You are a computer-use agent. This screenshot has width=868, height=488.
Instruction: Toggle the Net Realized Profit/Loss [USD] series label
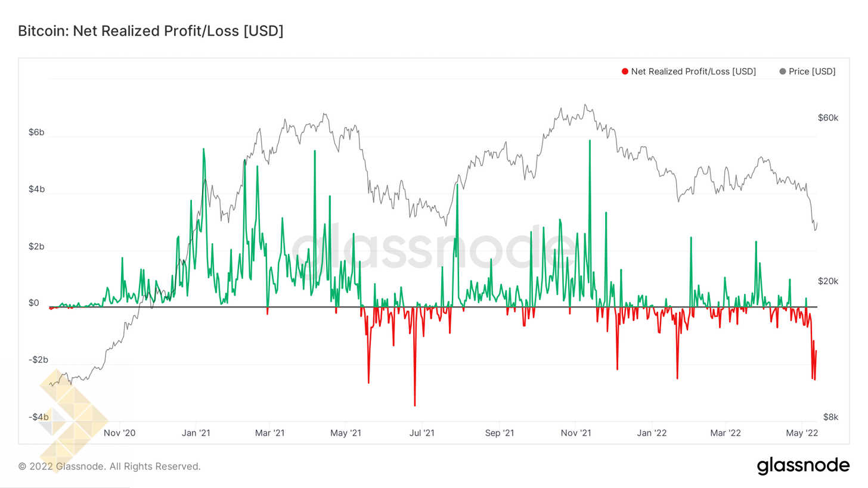tap(693, 72)
